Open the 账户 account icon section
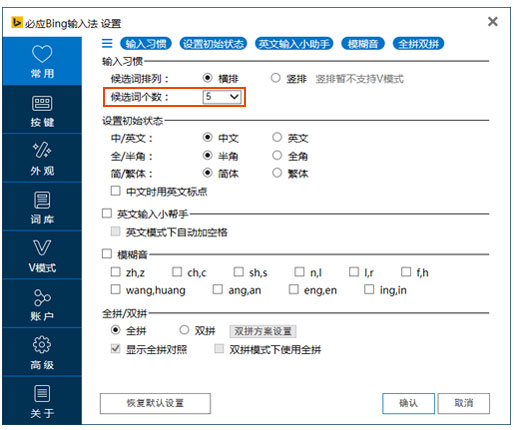 point(42,304)
